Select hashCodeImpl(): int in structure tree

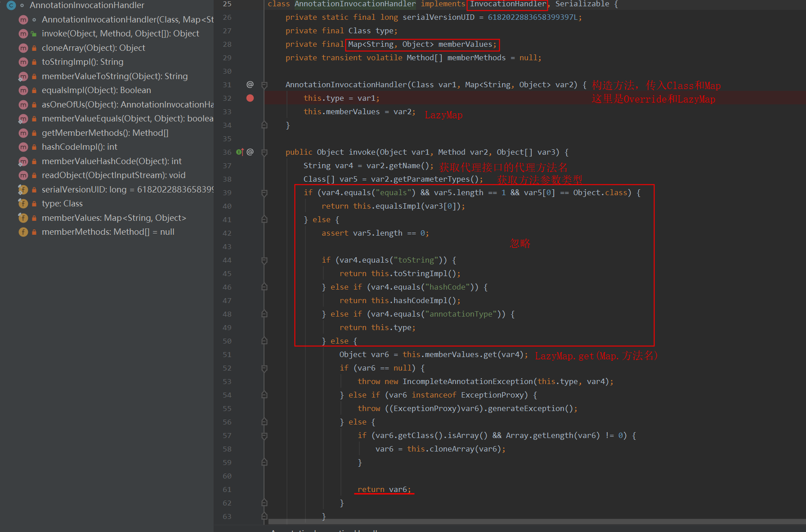pos(80,147)
